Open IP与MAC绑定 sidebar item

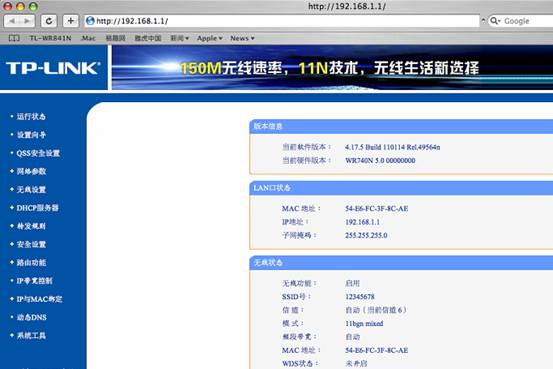click(x=39, y=299)
